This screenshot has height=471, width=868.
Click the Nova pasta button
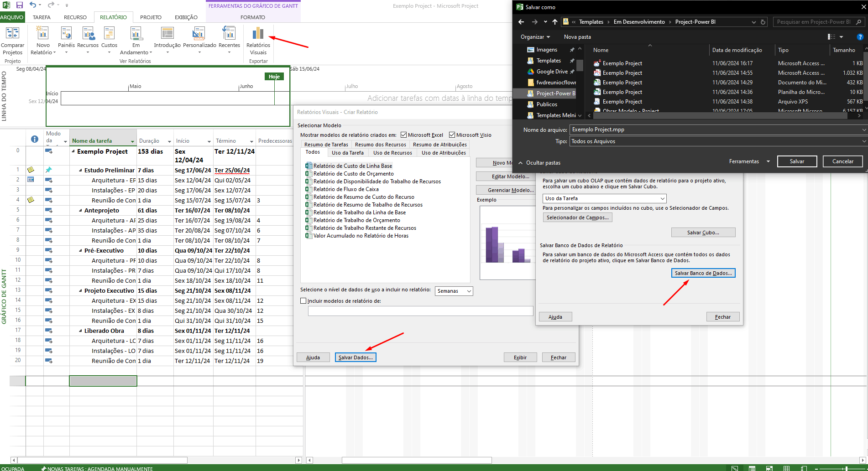pos(577,37)
